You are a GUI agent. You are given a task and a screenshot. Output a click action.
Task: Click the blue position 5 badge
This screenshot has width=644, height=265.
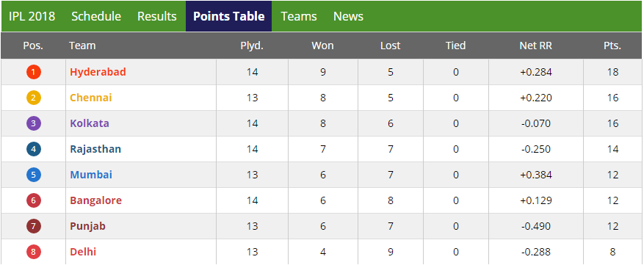(33, 175)
